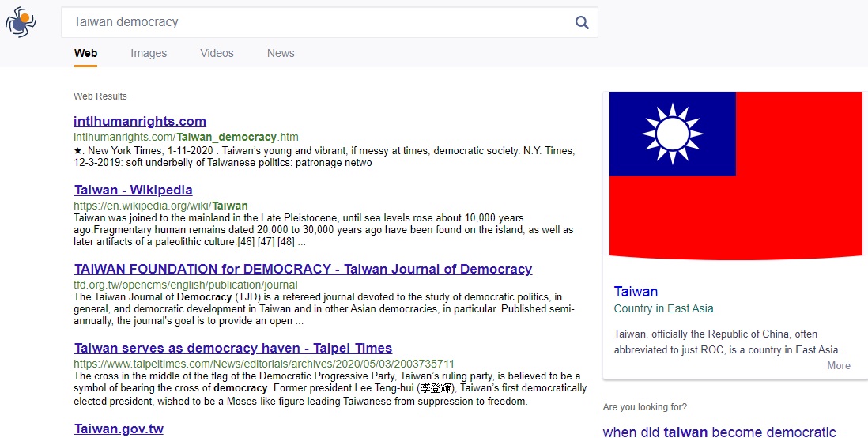
Task: Select the Web tab
Action: [x=85, y=53]
